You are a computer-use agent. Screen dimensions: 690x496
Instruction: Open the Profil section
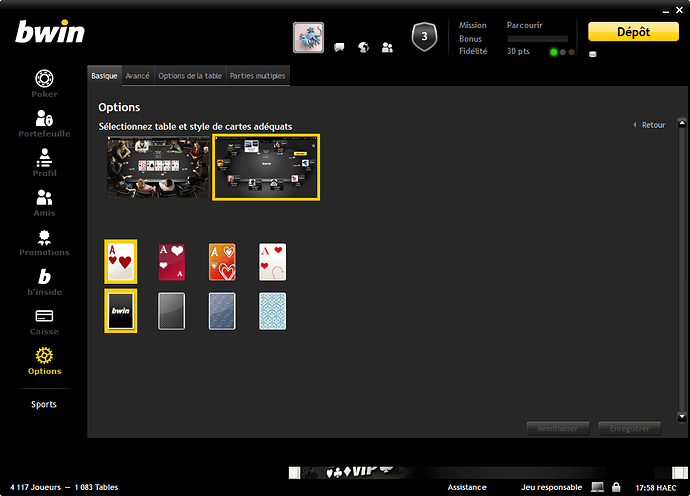pyautogui.click(x=44, y=163)
